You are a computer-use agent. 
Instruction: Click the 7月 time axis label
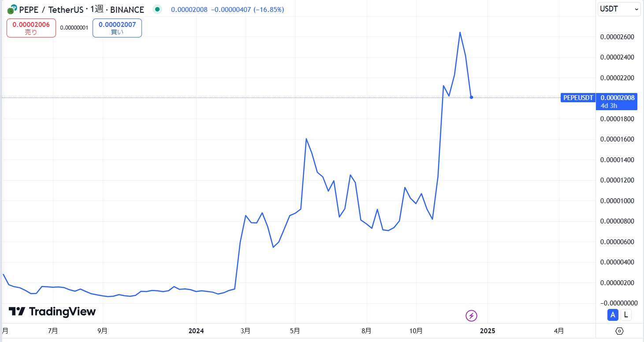pos(53,331)
